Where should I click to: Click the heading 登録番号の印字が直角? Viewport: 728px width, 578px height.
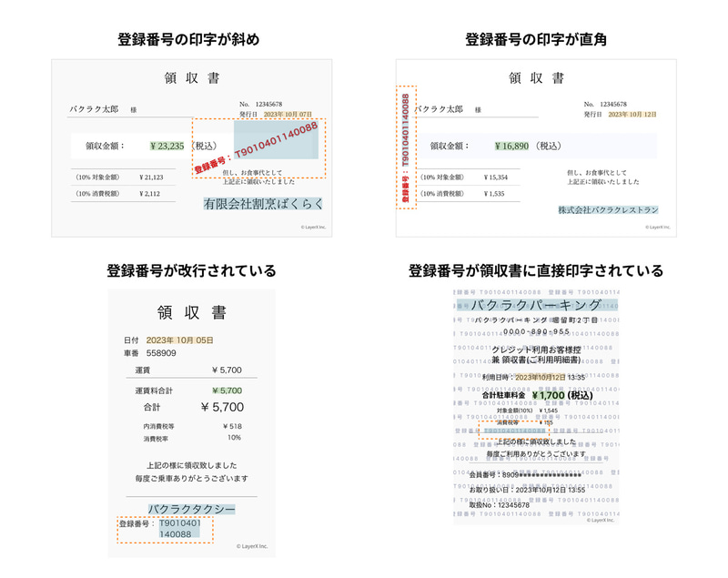tap(536, 39)
